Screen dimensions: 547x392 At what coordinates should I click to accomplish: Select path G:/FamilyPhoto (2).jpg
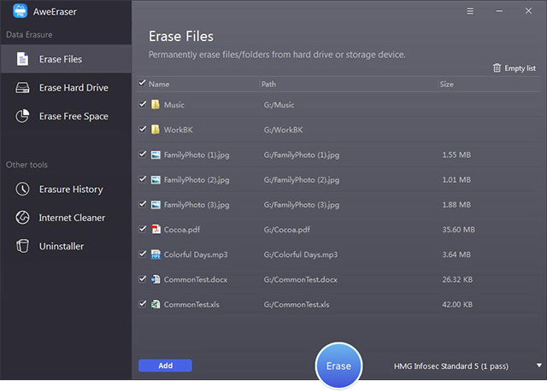point(302,180)
